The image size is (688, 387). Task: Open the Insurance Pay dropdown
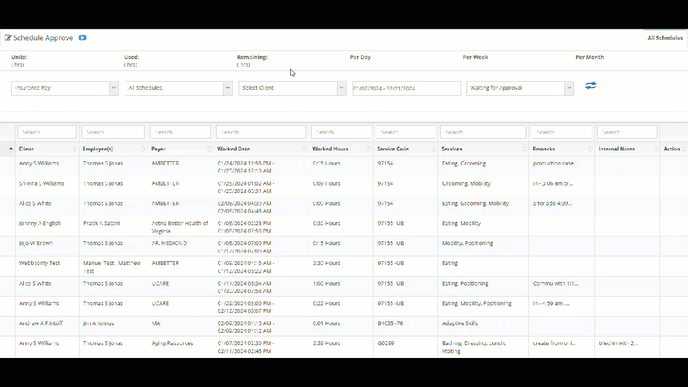tap(65, 88)
